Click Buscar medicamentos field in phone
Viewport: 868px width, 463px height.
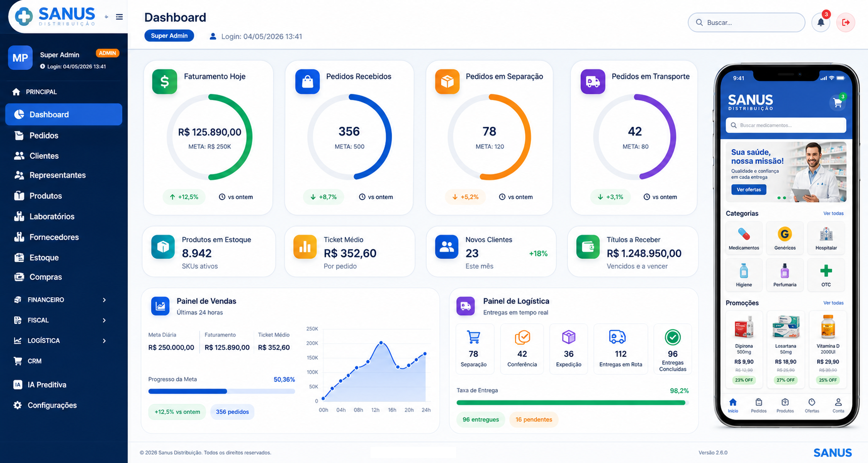coord(786,125)
